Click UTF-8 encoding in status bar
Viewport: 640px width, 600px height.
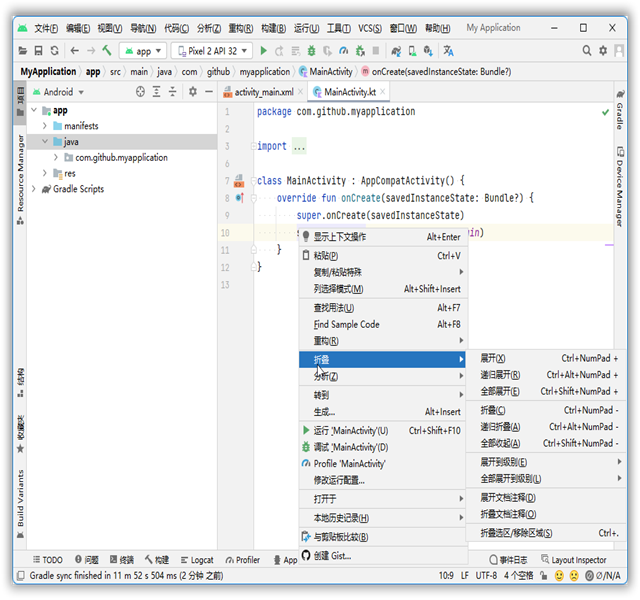click(486, 576)
